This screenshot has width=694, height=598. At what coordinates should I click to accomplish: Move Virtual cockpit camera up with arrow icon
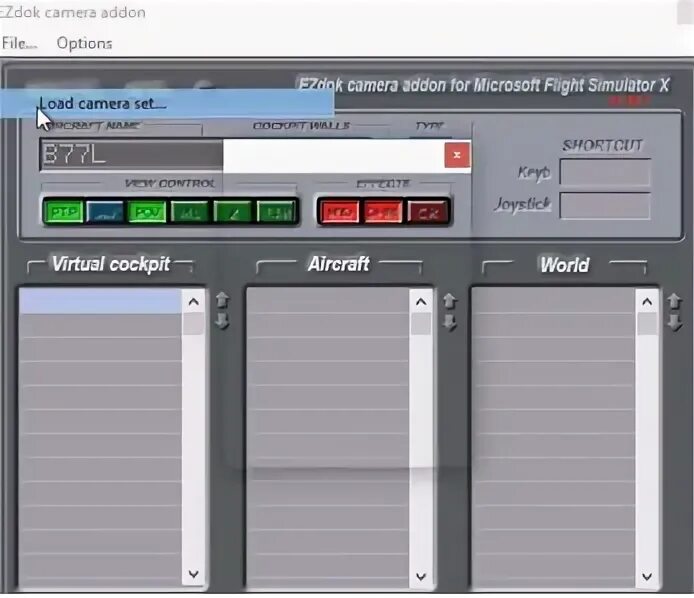tap(222, 300)
